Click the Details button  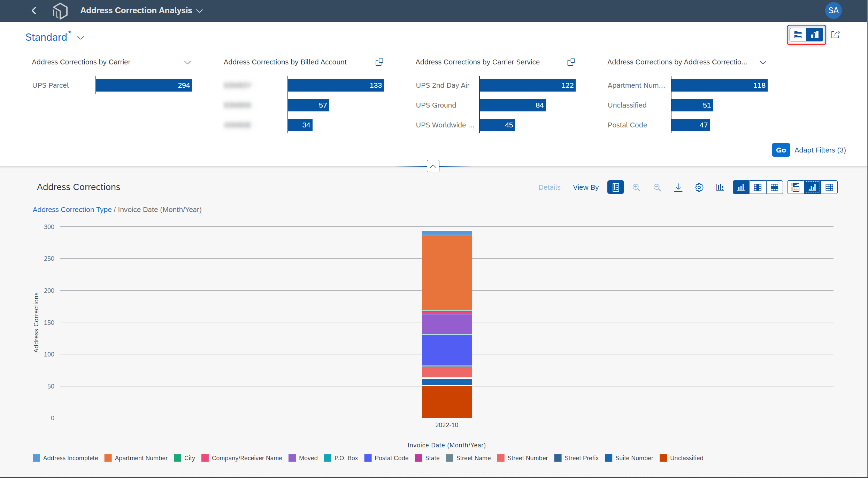pyautogui.click(x=550, y=187)
